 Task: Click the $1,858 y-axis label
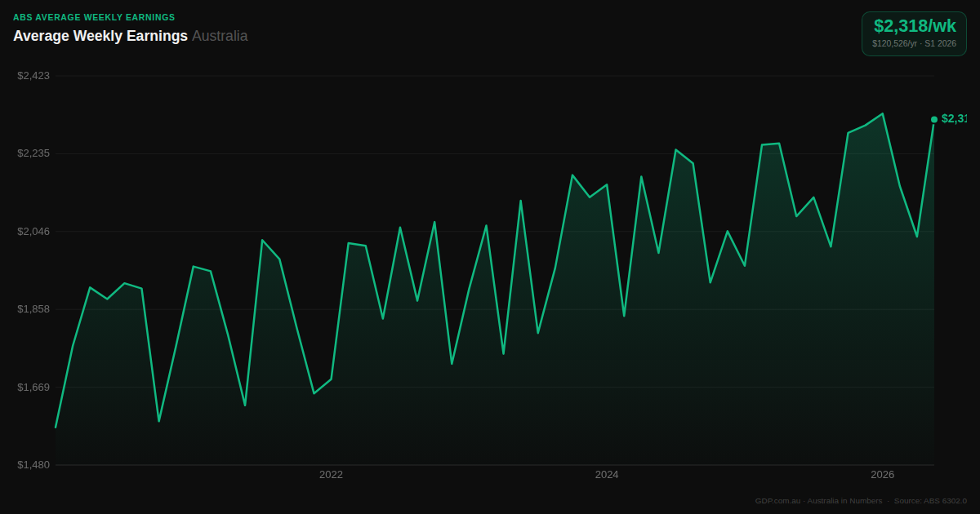(33, 309)
